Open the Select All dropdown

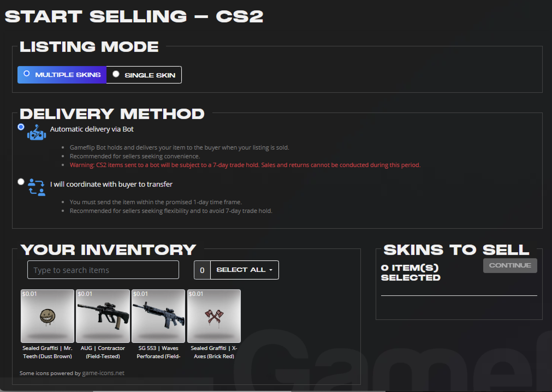245,270
